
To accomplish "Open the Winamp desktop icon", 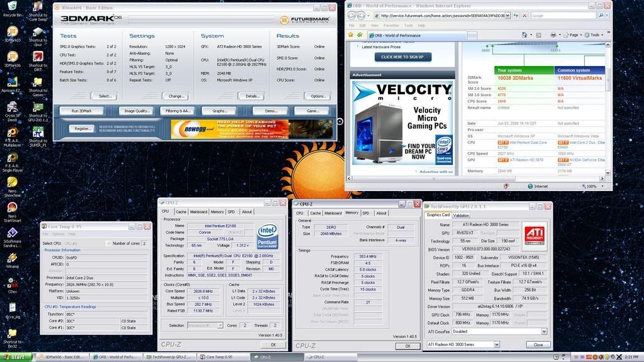I will pyautogui.click(x=13, y=260).
